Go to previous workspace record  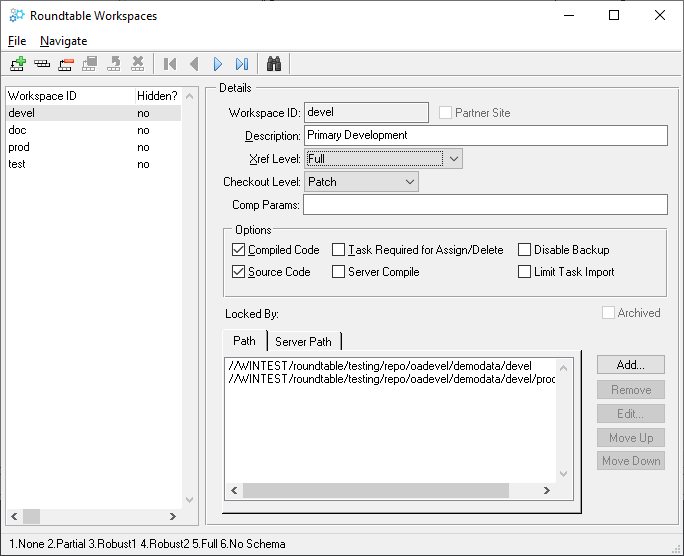(x=194, y=64)
